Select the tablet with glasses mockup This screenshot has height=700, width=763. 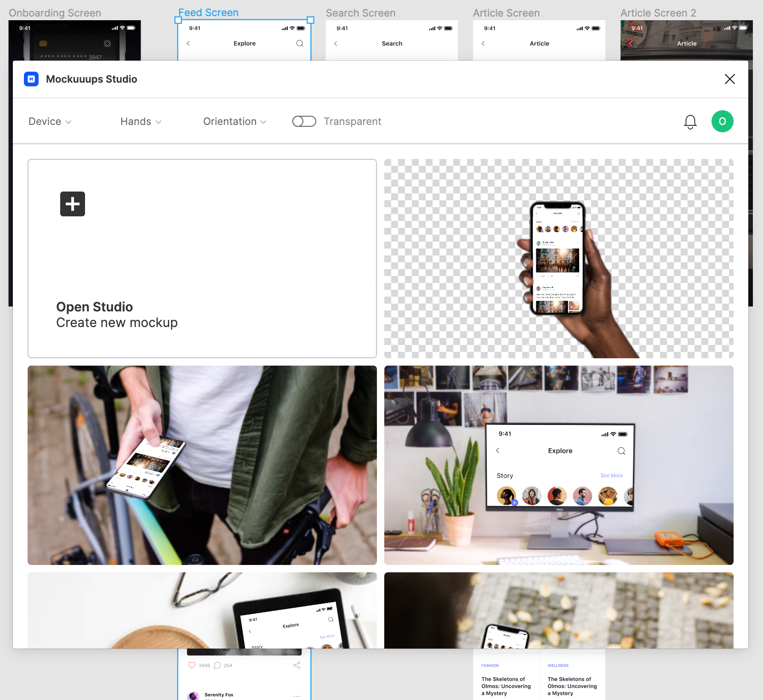click(202, 610)
